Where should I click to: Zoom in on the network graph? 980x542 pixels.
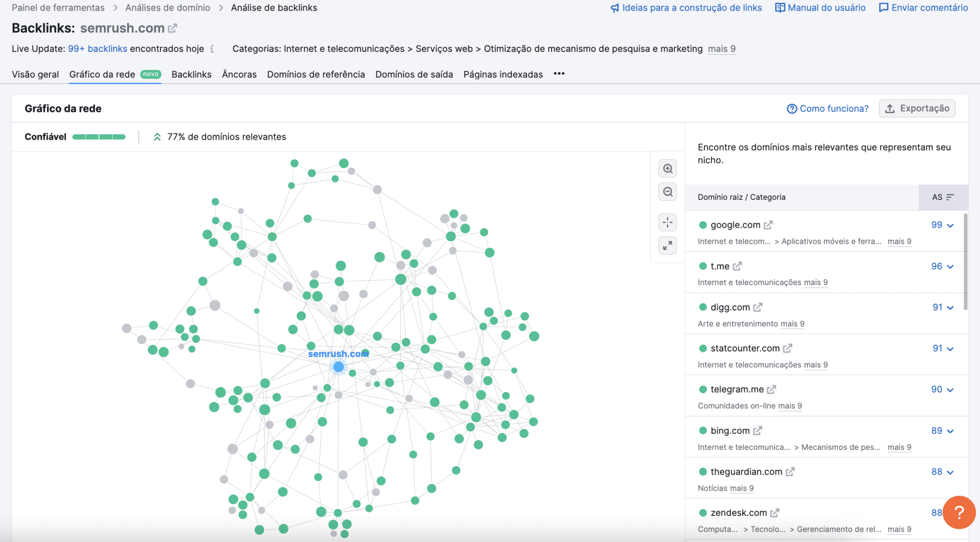coord(668,169)
